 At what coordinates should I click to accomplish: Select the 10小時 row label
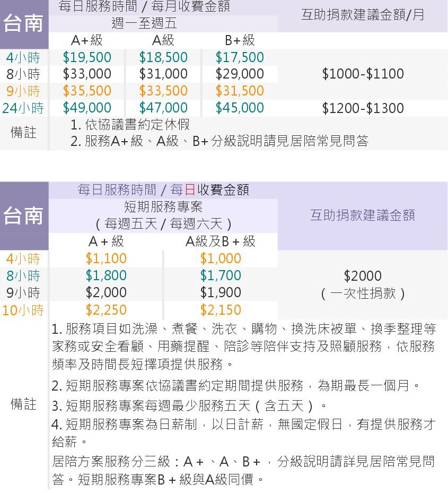click(x=23, y=310)
